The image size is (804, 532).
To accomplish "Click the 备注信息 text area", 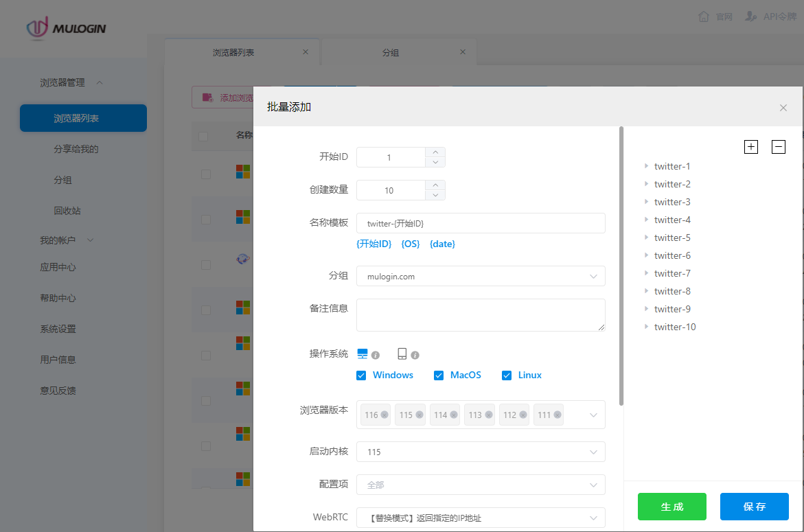I will coord(481,315).
